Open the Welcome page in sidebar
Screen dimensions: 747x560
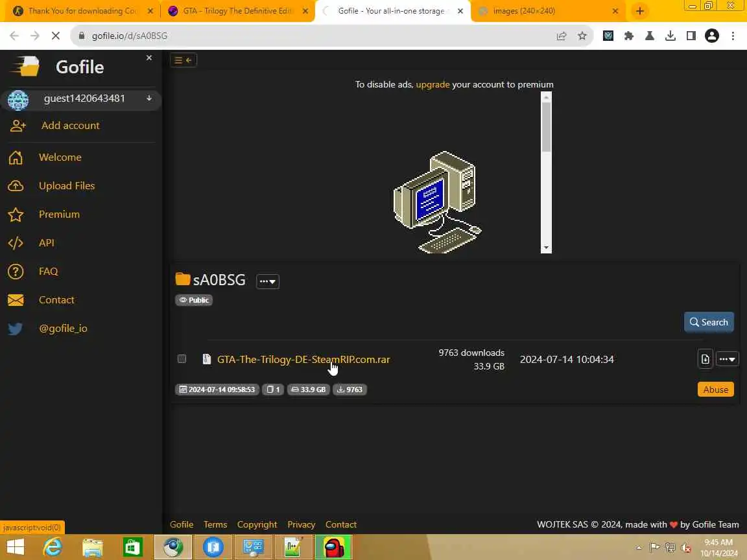[60, 157]
